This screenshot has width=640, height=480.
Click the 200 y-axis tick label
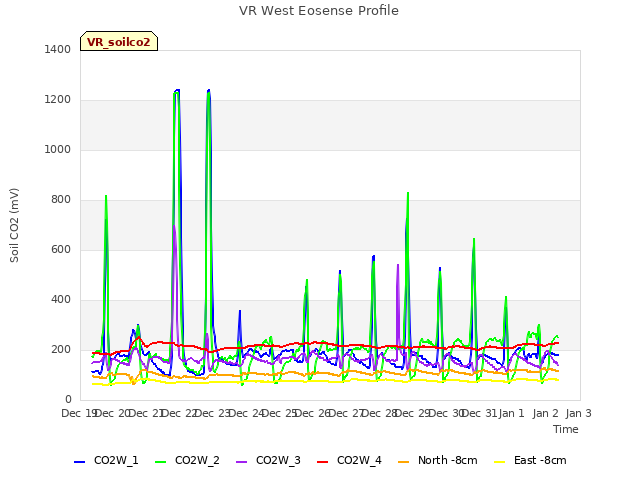61,349
